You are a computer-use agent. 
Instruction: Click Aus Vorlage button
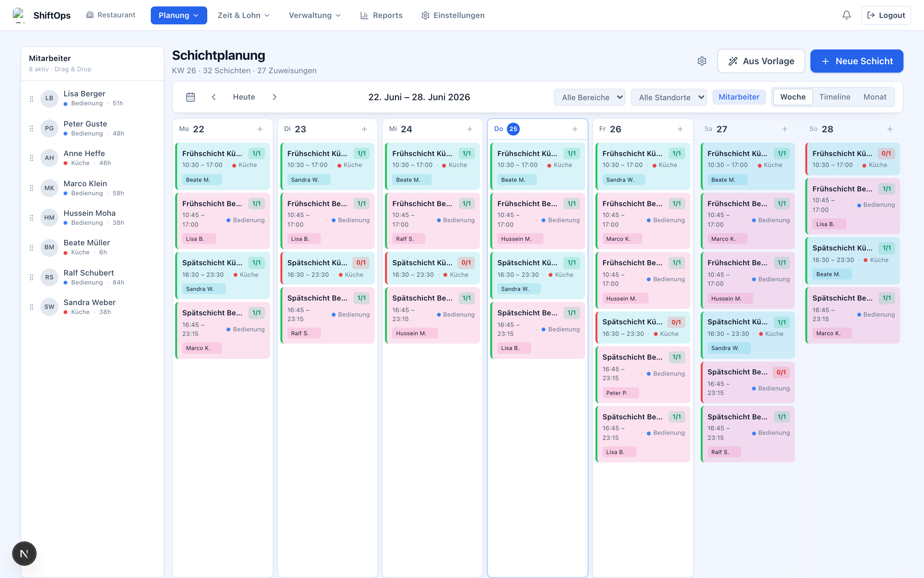tap(761, 61)
